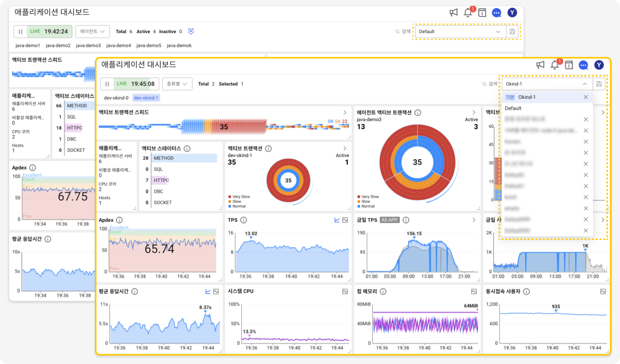Choose Default preset in dropdown list
The height and width of the screenshot is (364, 620).
547,108
